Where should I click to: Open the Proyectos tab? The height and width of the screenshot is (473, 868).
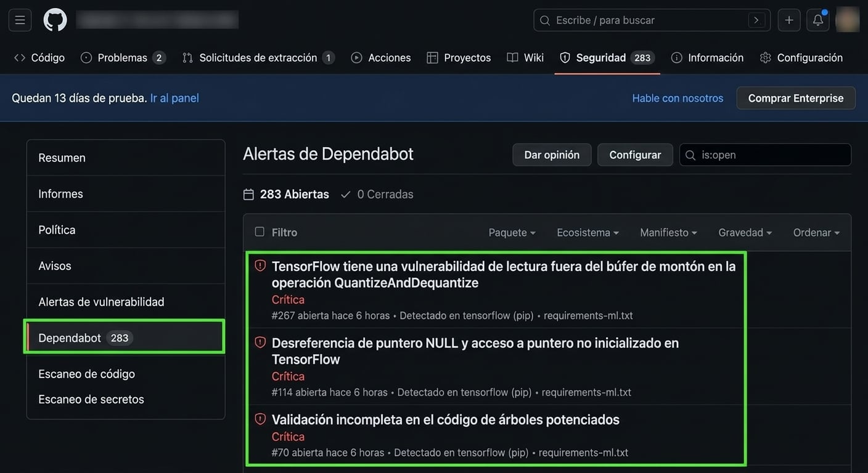pyautogui.click(x=459, y=57)
